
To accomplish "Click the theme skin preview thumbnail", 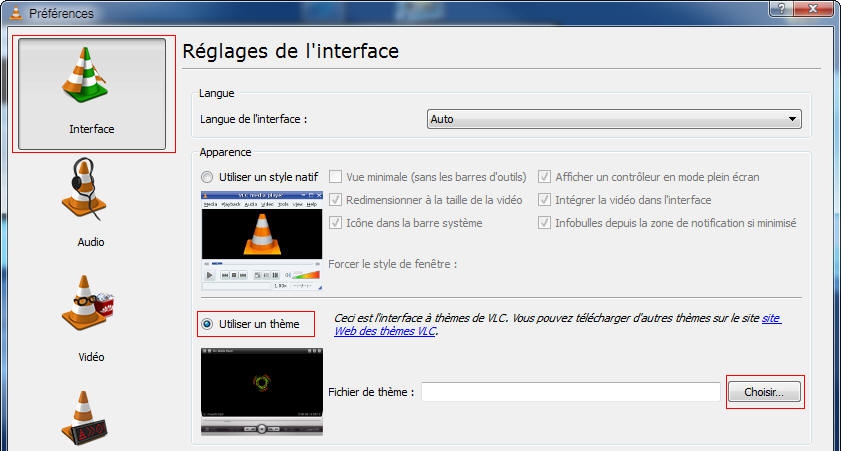I will coord(262,391).
